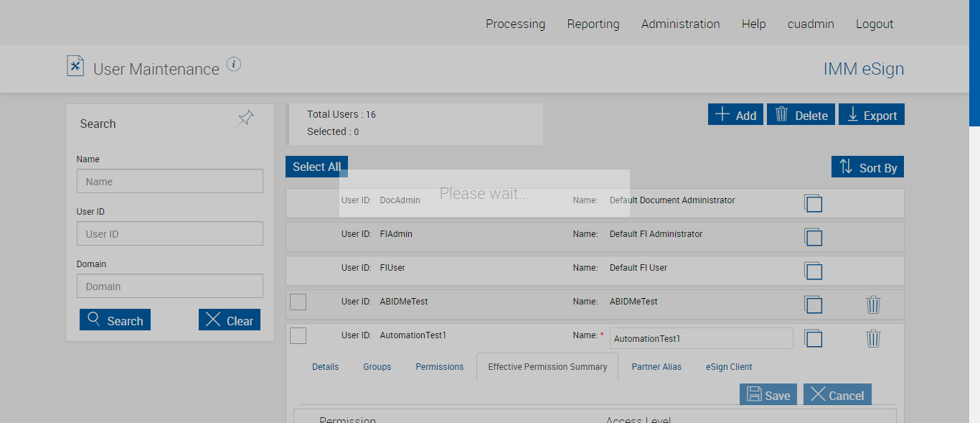
Task: Click copy icon for FIUser row
Action: click(x=813, y=271)
